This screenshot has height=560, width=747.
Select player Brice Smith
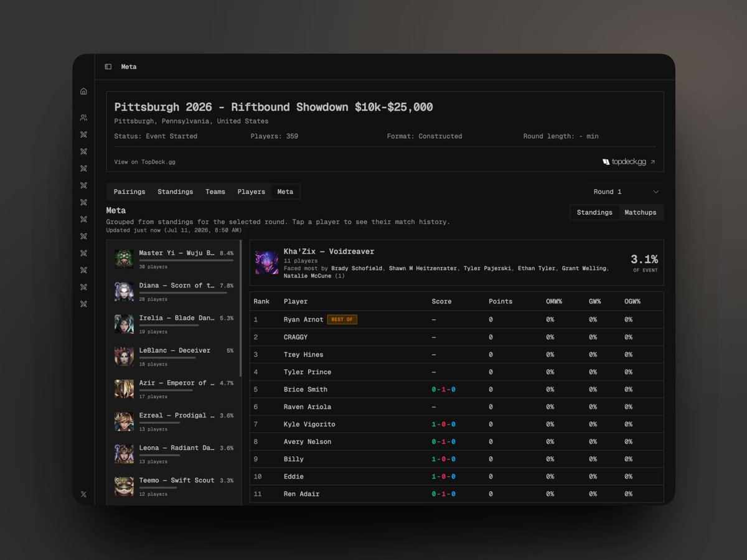point(306,389)
